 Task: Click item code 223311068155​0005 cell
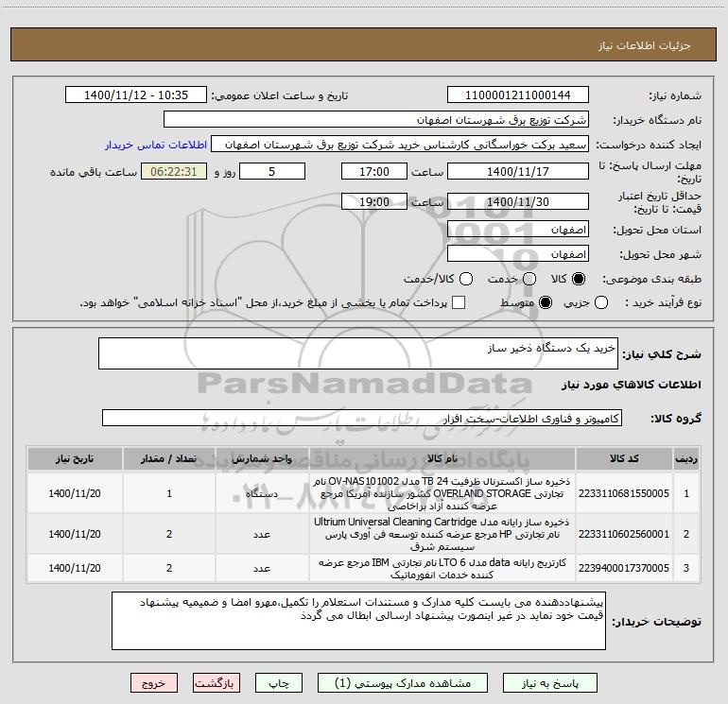(x=624, y=493)
